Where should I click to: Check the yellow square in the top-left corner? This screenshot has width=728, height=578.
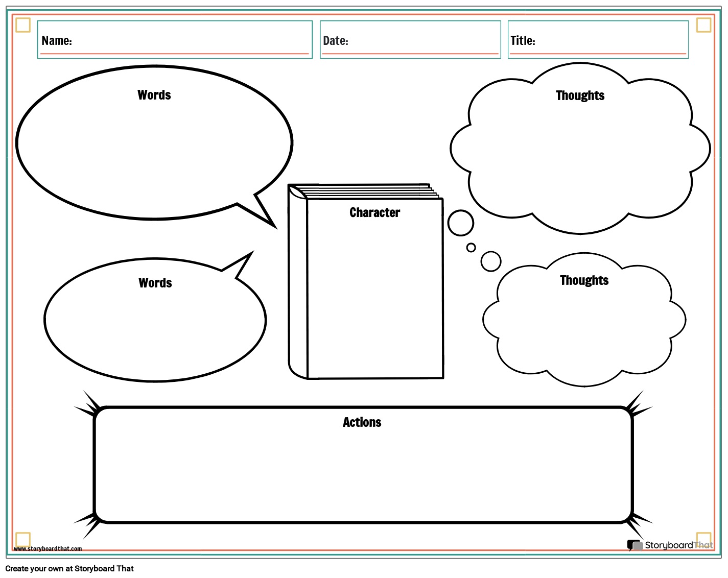pyautogui.click(x=22, y=24)
